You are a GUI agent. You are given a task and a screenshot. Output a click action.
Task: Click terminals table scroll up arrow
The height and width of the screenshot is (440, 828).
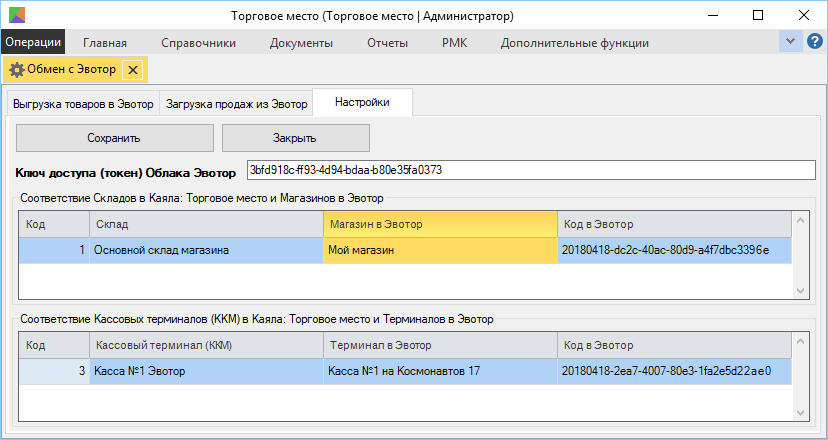(x=800, y=341)
